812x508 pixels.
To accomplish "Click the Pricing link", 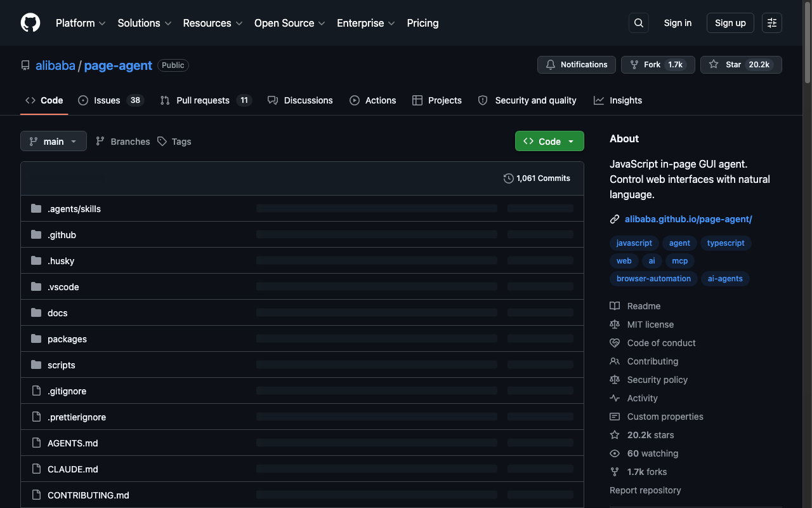I will [x=422, y=23].
